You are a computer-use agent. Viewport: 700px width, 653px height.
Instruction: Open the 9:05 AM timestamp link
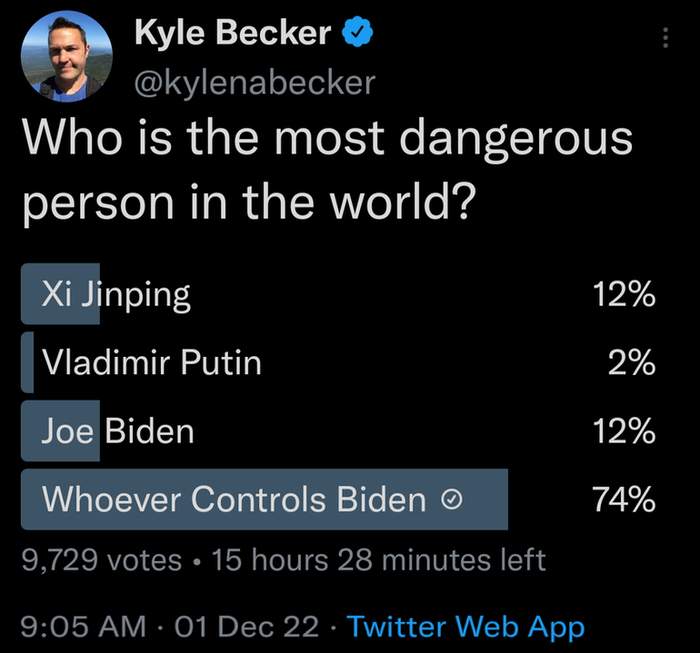(83, 627)
